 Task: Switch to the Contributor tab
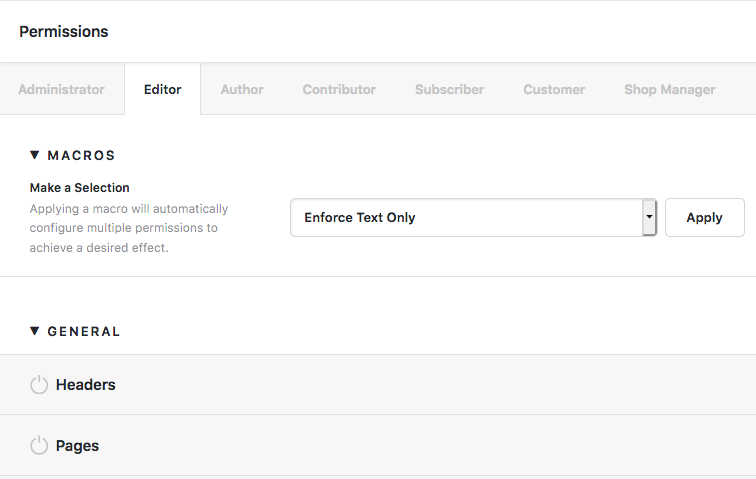tap(339, 89)
